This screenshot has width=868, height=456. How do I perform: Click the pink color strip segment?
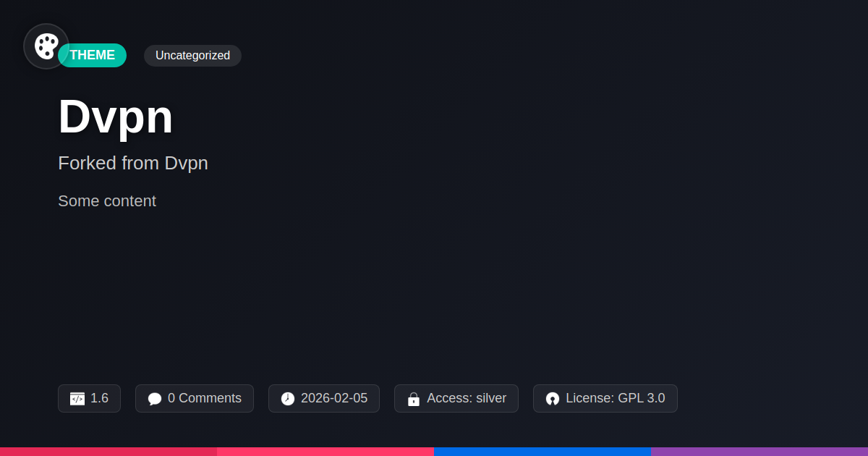[325, 452]
